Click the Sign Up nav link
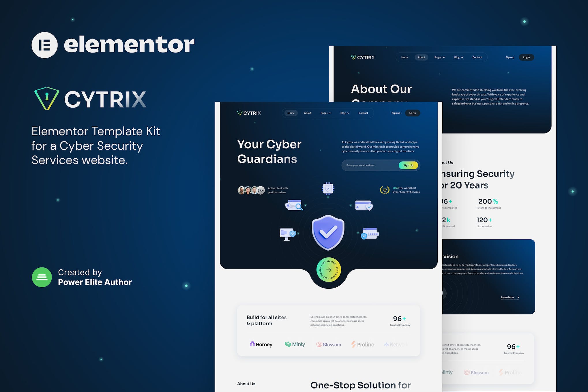The image size is (588, 392). point(396,113)
